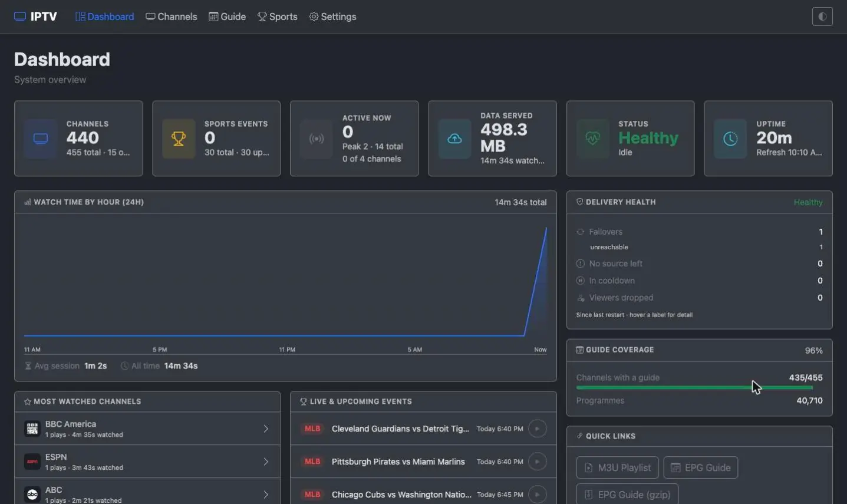Open the Guide page
The image size is (847, 504).
click(227, 17)
